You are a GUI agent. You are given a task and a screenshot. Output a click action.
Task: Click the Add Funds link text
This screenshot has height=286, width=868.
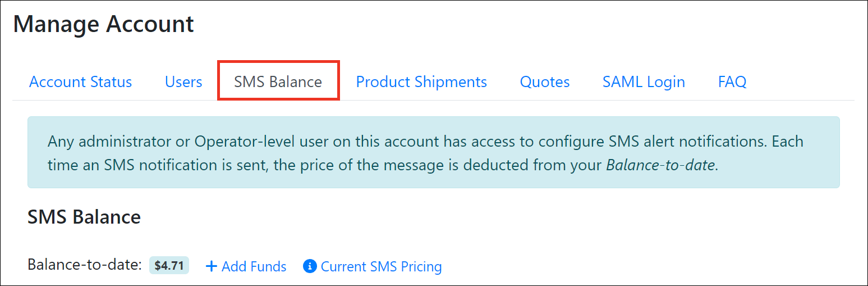point(254,266)
